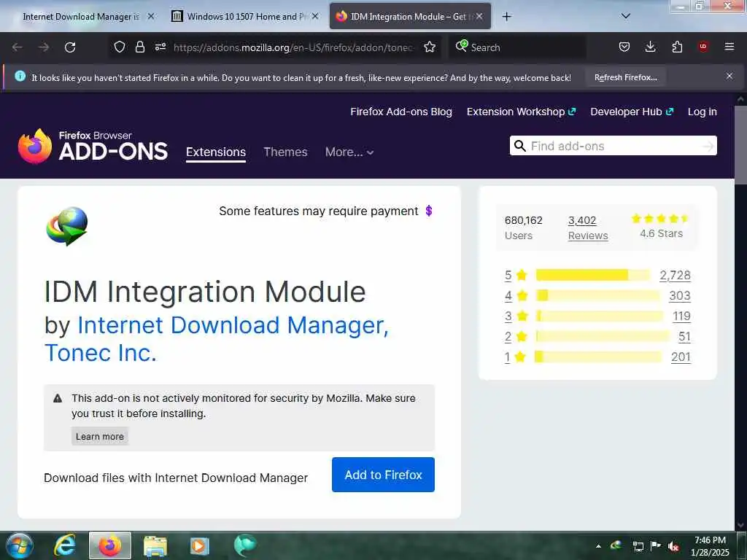Click Log in link

pos(703,112)
